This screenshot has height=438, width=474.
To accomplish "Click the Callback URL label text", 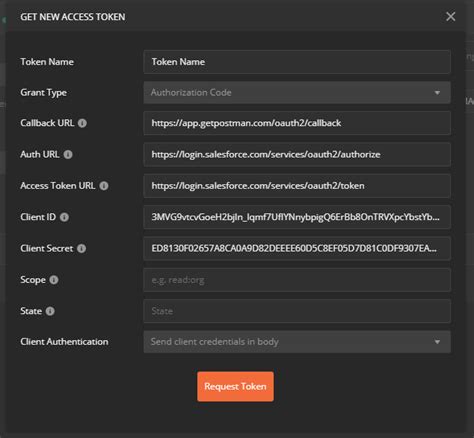I will tap(47, 123).
